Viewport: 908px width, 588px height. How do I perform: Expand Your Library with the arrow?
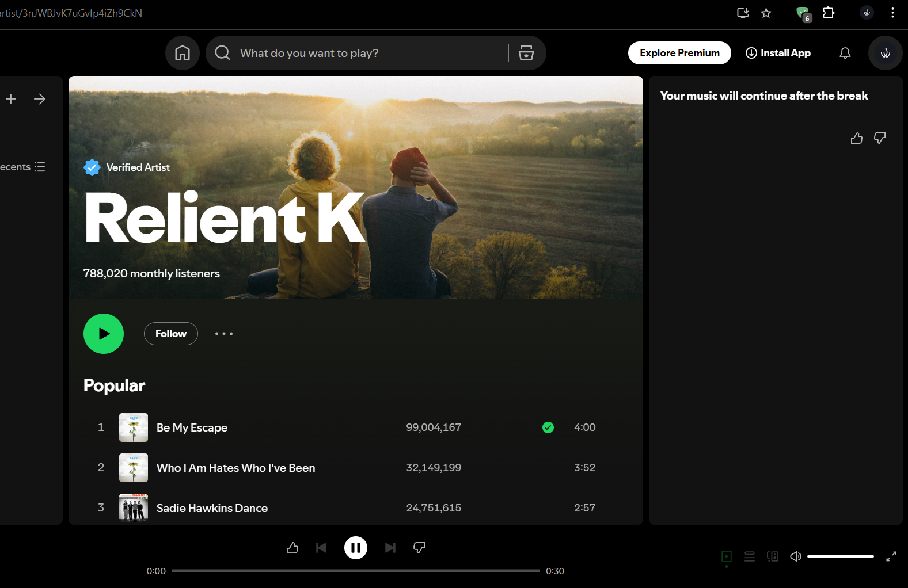click(39, 99)
